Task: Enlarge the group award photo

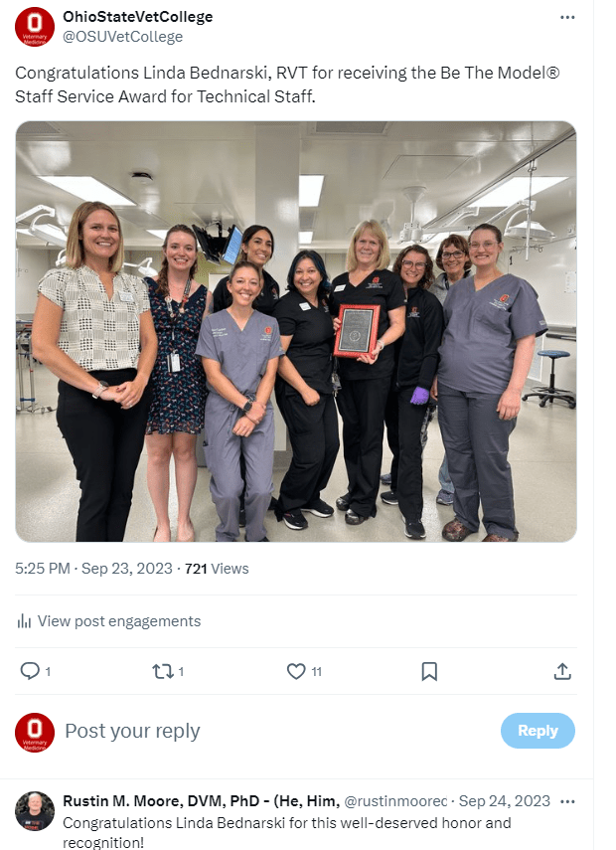Action: tap(296, 332)
